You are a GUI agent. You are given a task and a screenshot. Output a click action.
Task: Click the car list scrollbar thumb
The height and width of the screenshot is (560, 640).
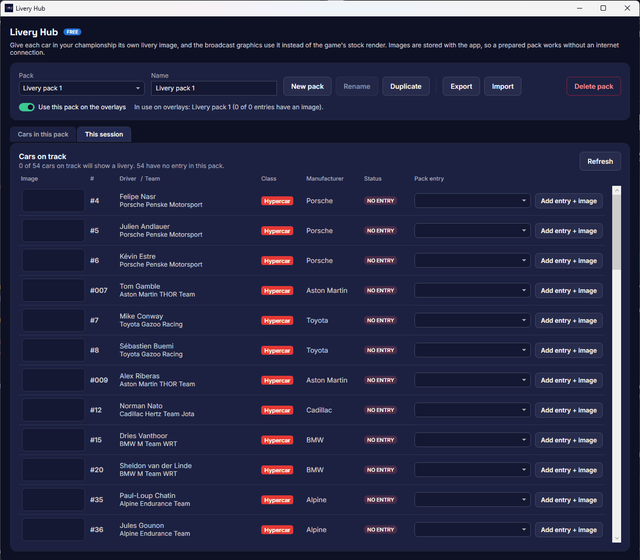click(616, 232)
